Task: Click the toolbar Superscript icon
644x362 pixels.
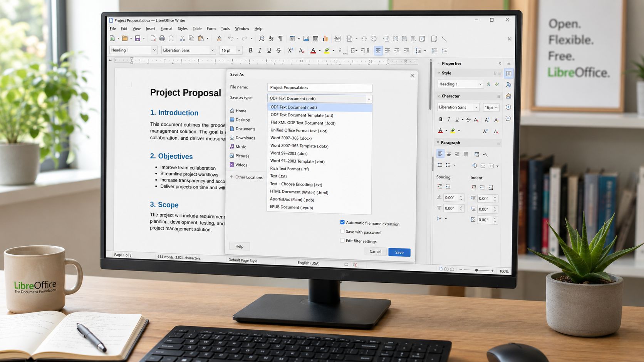Action: pyautogui.click(x=290, y=50)
